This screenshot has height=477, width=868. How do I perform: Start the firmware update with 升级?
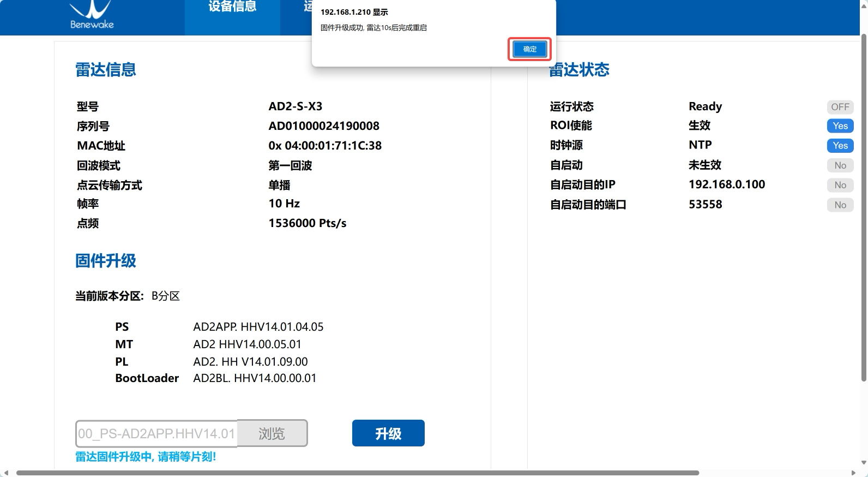click(388, 433)
